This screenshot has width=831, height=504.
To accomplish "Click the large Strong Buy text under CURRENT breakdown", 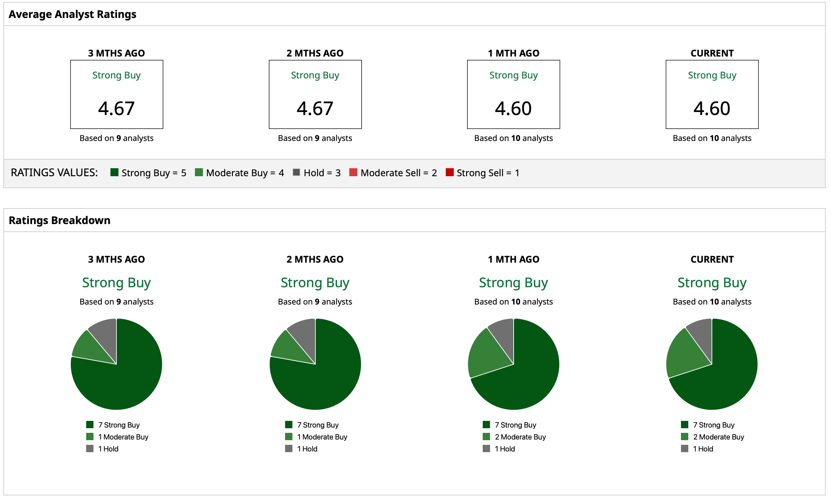I will 712,283.
